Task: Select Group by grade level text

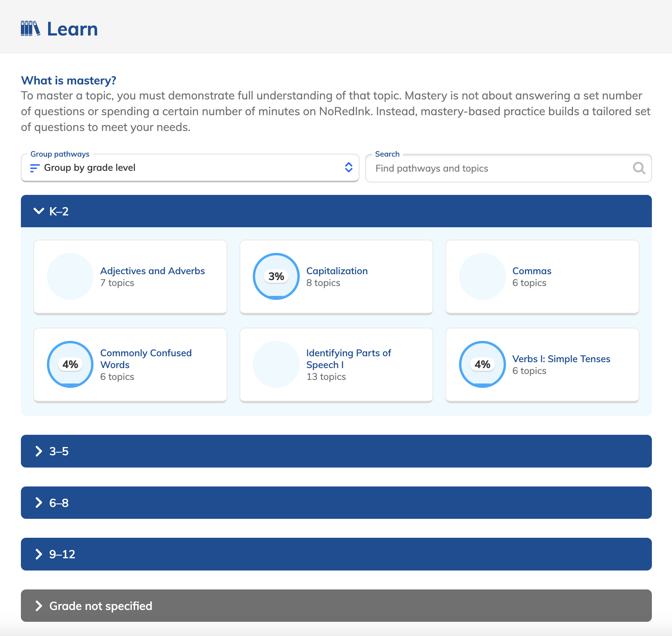Action: pyautogui.click(x=90, y=168)
